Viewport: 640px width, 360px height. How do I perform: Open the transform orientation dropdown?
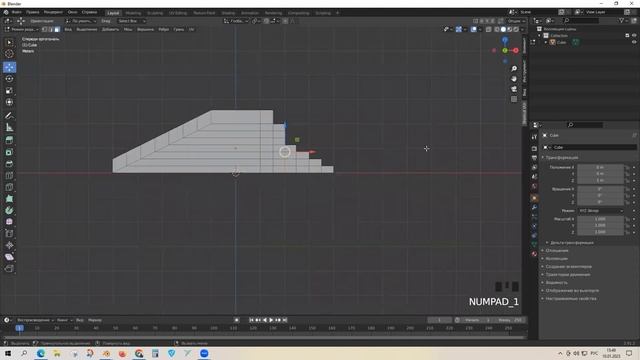tap(237, 21)
